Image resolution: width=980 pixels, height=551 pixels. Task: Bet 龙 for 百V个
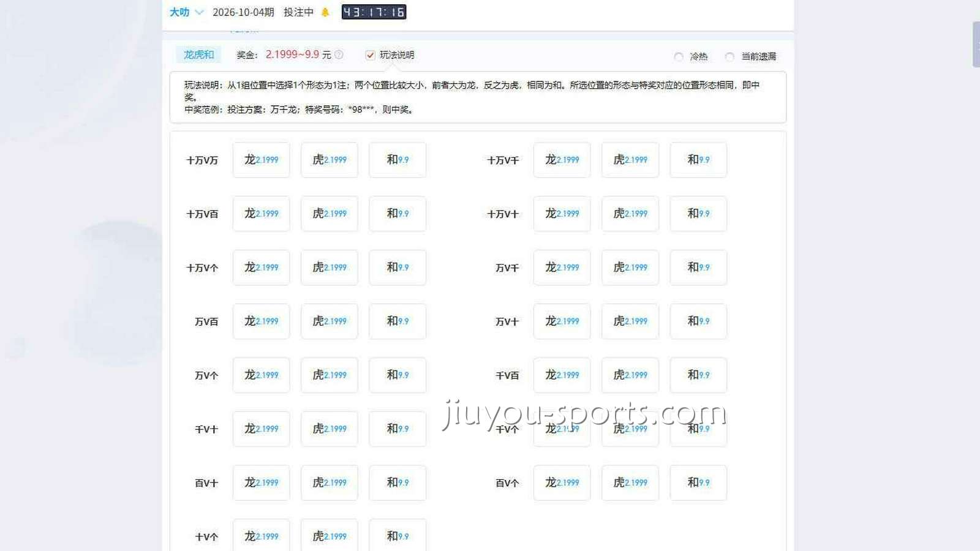click(x=562, y=483)
